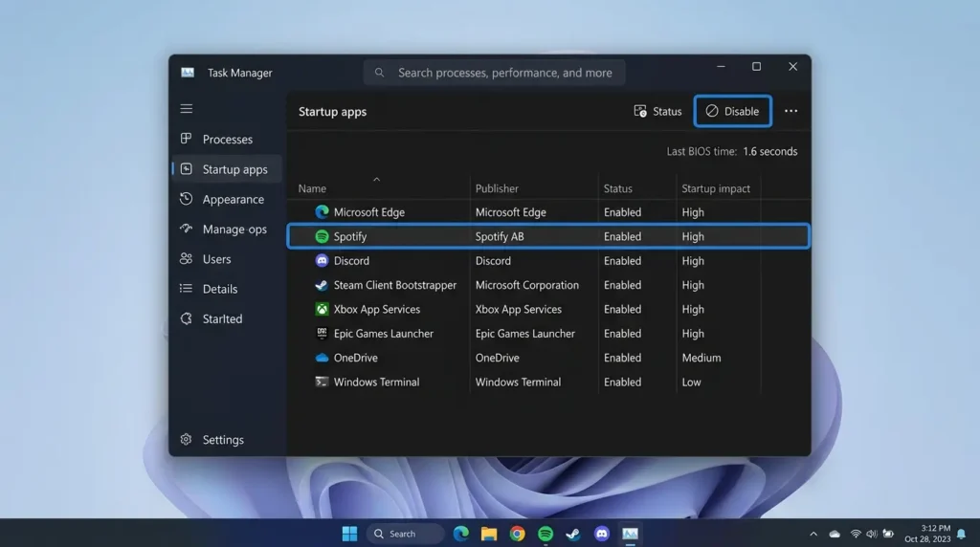This screenshot has height=547, width=980.
Task: Sort by Name column header
Action: 312,188
